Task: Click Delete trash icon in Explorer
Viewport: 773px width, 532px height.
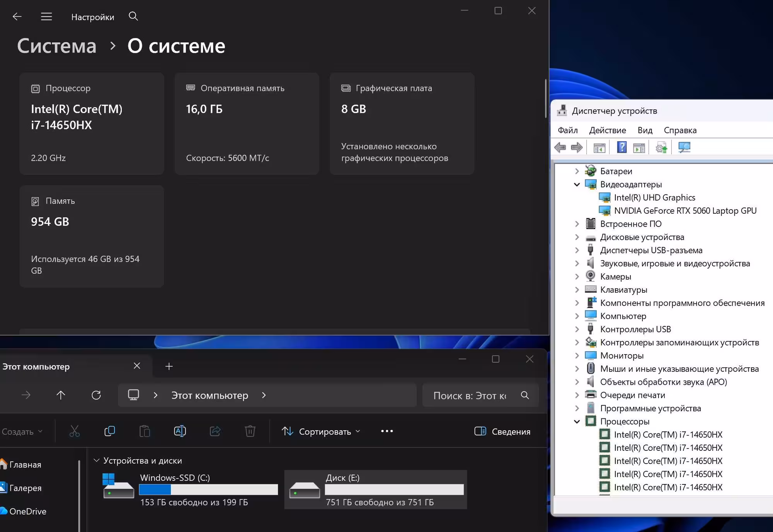Action: point(250,431)
